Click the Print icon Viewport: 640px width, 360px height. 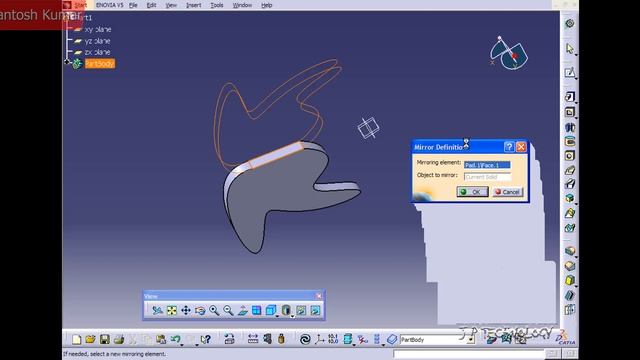point(119,339)
